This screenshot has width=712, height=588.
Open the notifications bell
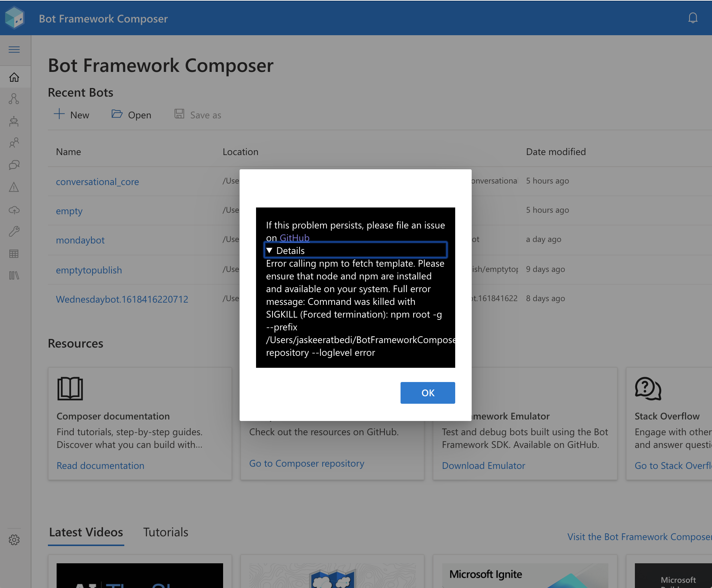pyautogui.click(x=693, y=18)
